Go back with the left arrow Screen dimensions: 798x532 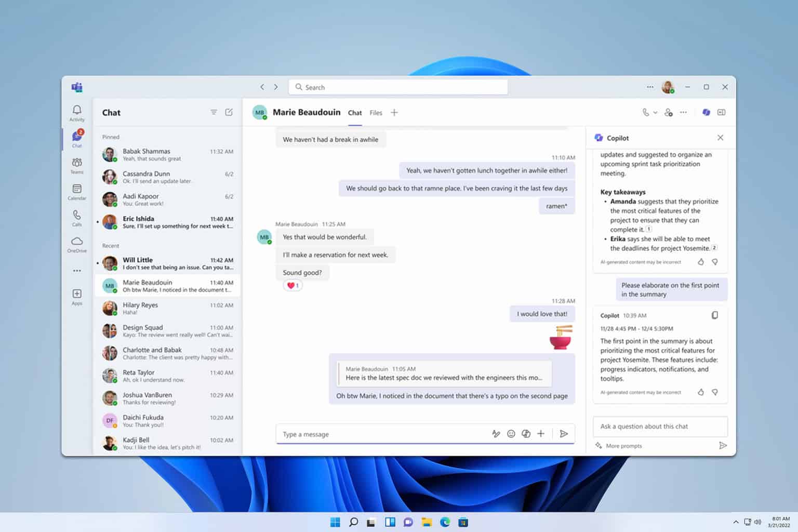[x=262, y=87]
